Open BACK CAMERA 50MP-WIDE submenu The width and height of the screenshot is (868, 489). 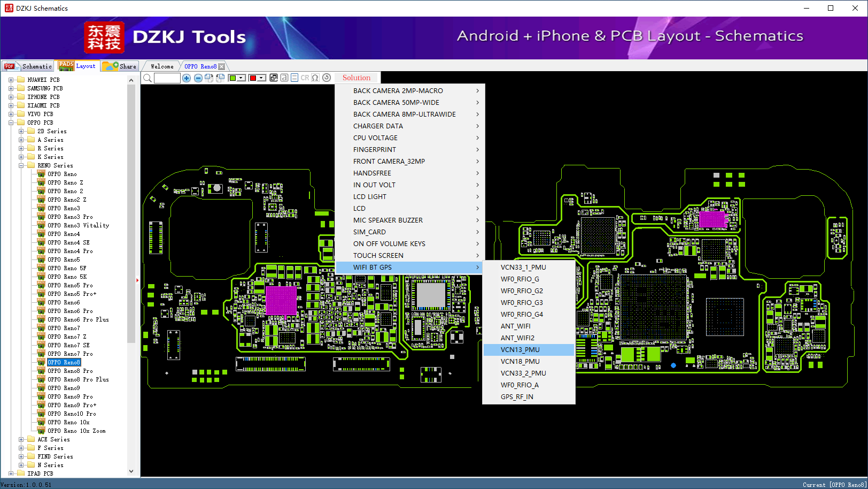pyautogui.click(x=410, y=103)
